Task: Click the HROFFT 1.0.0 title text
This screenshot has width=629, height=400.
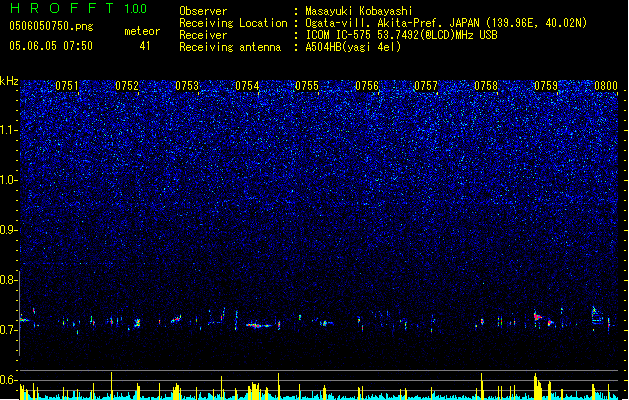Action: (78, 8)
